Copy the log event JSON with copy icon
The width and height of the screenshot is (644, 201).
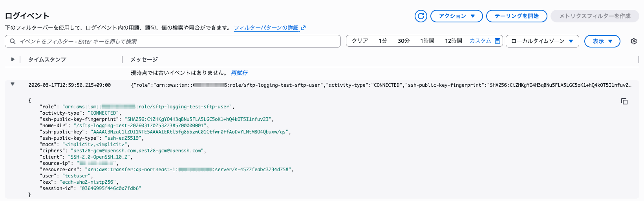click(x=624, y=101)
